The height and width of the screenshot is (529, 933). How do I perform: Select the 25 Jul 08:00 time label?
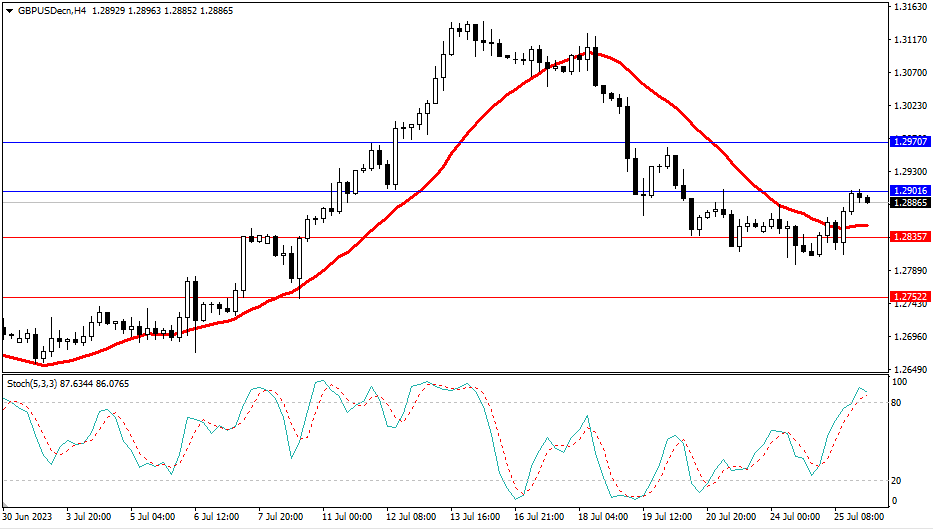click(x=855, y=518)
